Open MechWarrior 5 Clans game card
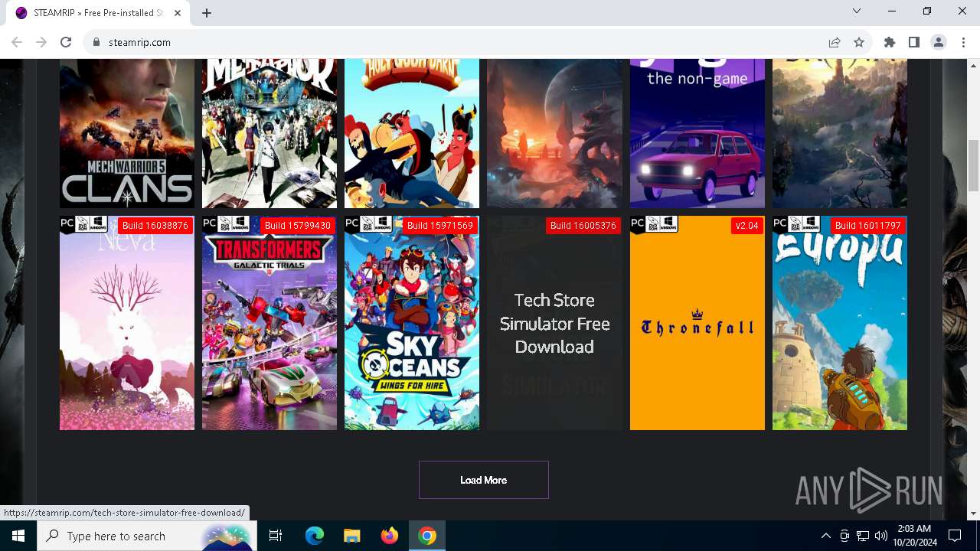The height and width of the screenshot is (551, 980). (127, 133)
